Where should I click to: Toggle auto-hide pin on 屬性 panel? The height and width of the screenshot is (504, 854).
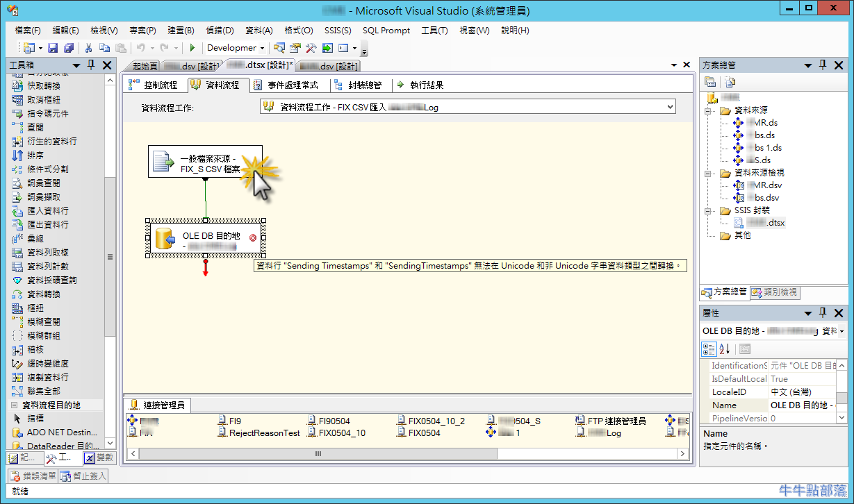(823, 313)
